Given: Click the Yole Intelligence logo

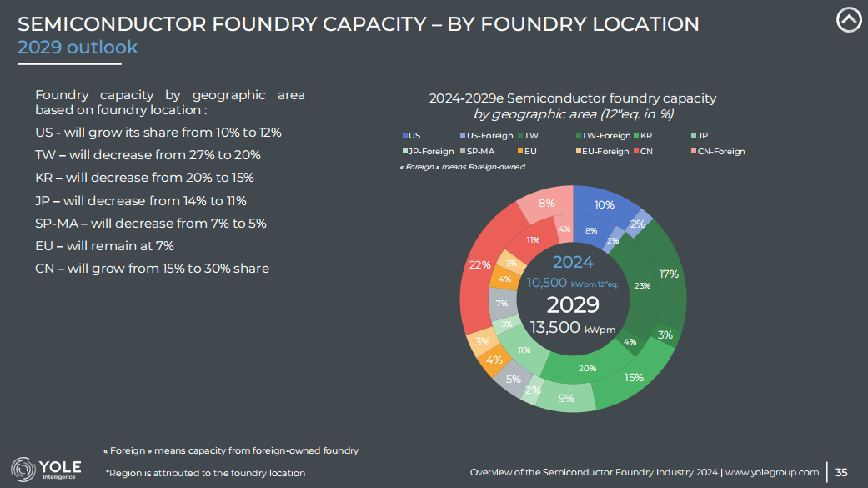Looking at the screenshot, I should (46, 469).
